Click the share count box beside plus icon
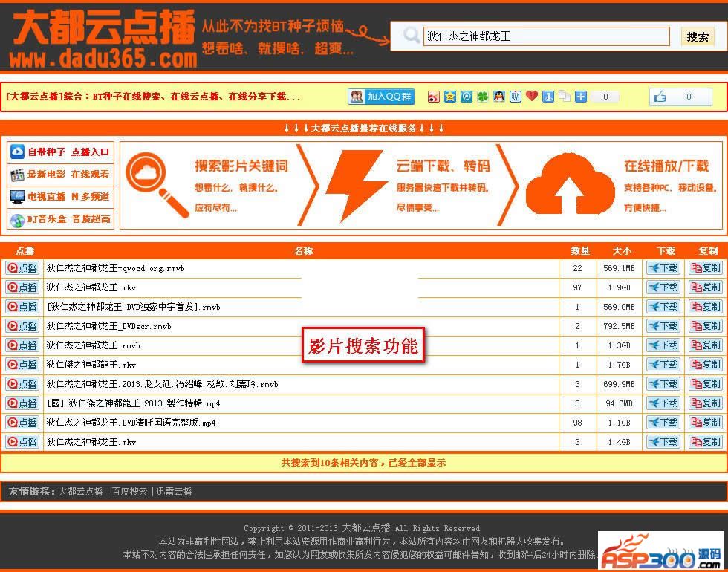The width and height of the screenshot is (728, 572). tap(605, 97)
